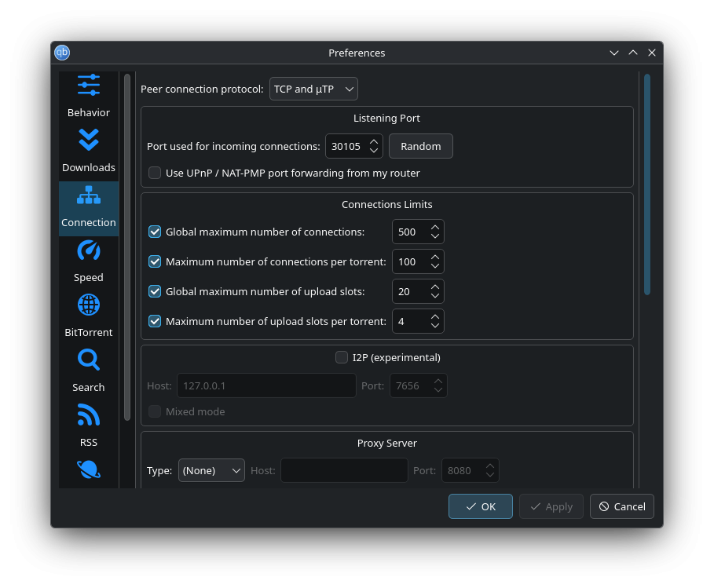714x588 pixels.
Task: Click the incoming port number field
Action: click(346, 146)
